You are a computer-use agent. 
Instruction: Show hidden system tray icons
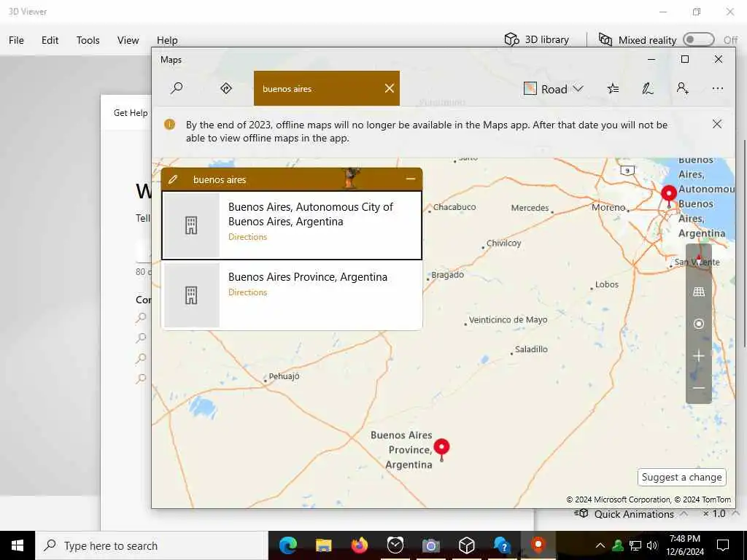(600, 545)
